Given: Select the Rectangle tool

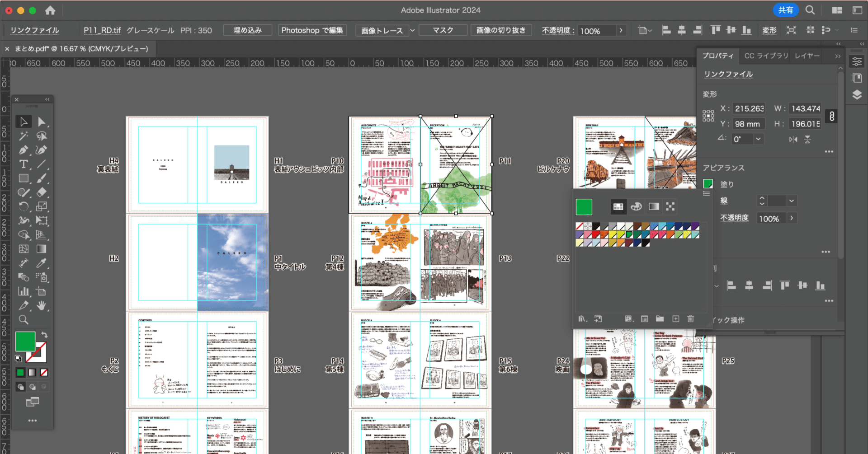Looking at the screenshot, I should click(24, 178).
